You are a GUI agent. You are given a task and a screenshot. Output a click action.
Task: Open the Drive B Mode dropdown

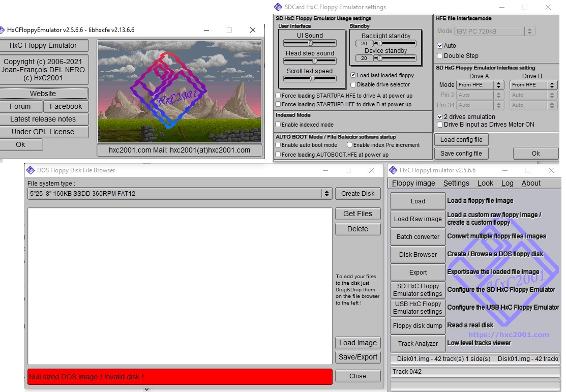pyautogui.click(x=533, y=85)
